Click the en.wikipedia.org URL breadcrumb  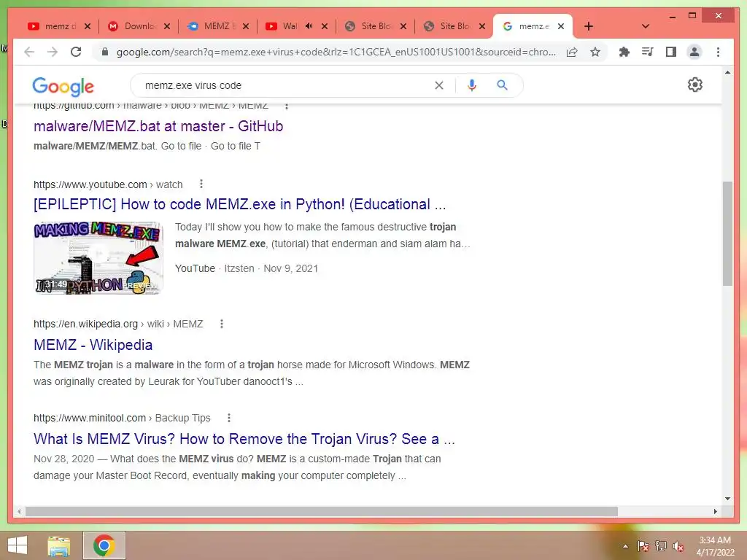click(118, 324)
